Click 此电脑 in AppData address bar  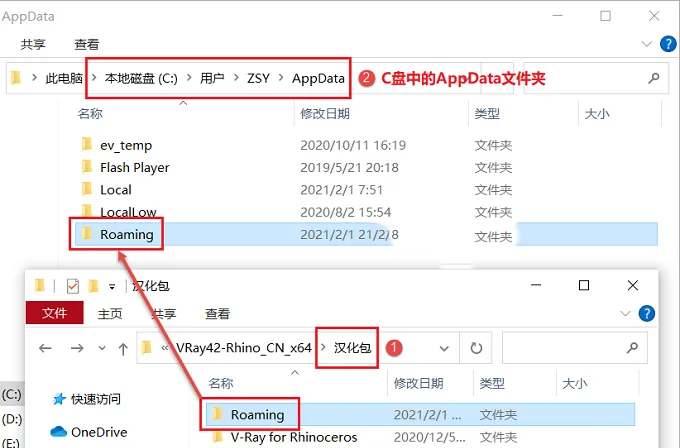tap(64, 78)
